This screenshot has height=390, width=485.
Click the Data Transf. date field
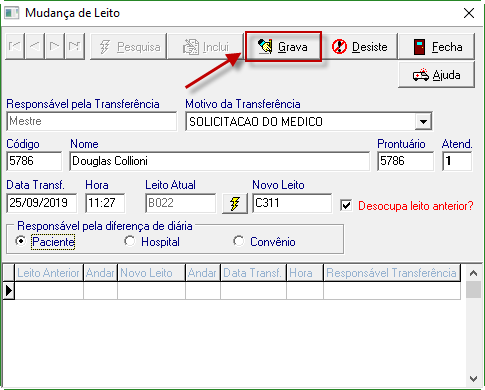click(41, 203)
